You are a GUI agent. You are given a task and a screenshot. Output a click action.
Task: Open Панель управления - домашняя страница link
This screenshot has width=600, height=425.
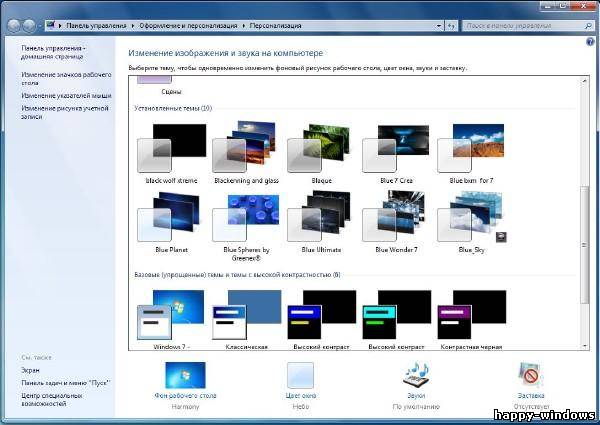pyautogui.click(x=53, y=52)
